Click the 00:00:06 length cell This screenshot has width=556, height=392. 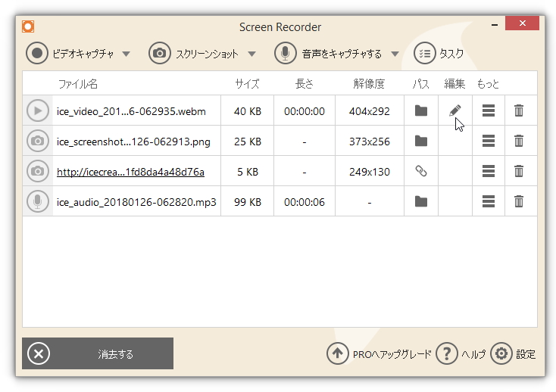coord(305,202)
